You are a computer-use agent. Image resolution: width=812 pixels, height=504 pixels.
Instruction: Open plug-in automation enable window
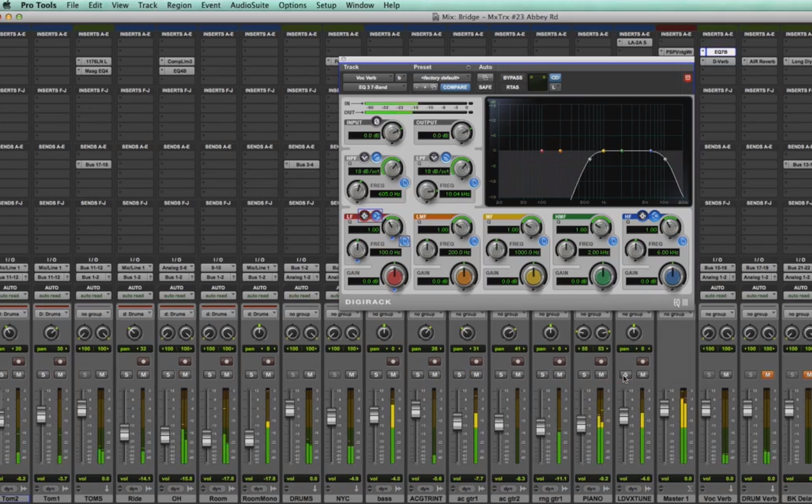pos(485,78)
